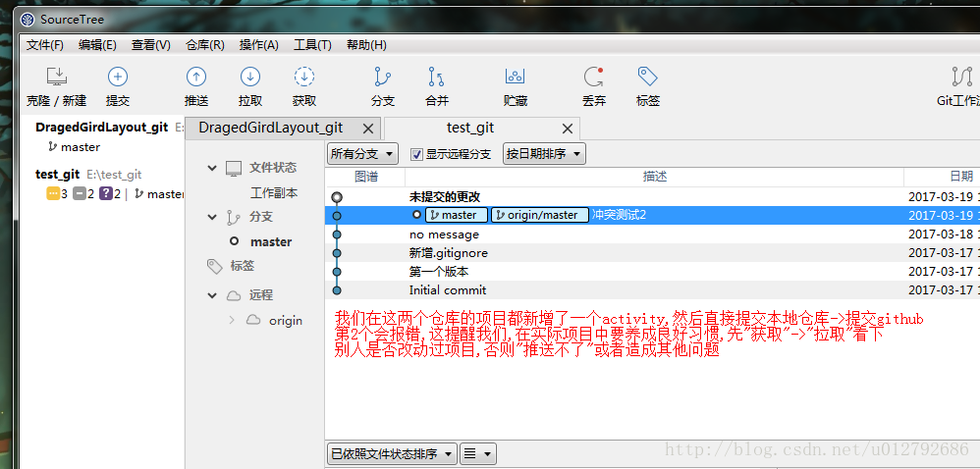The width and height of the screenshot is (980, 469).
Task: Click the Stash (贮藏) toolbar icon
Action: click(515, 77)
